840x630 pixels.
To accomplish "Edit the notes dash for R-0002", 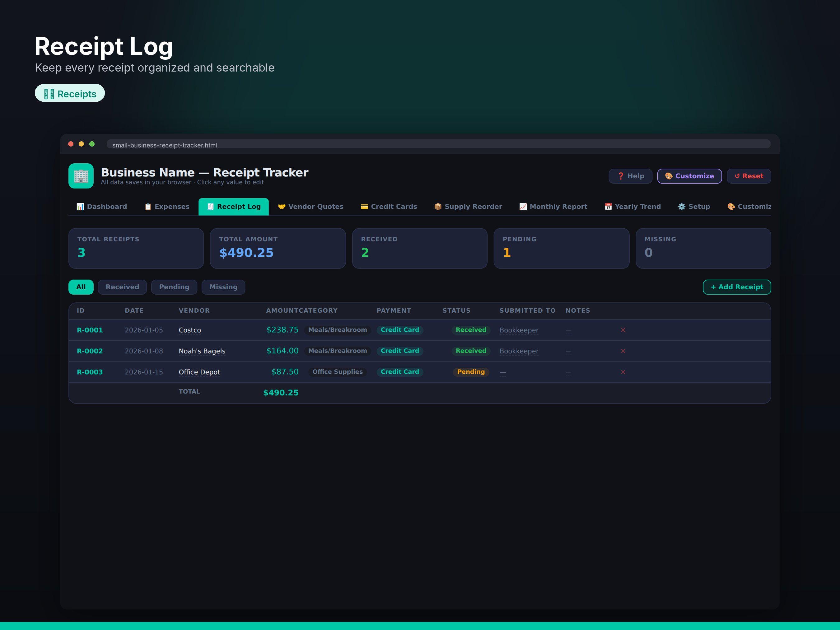I will click(x=568, y=351).
